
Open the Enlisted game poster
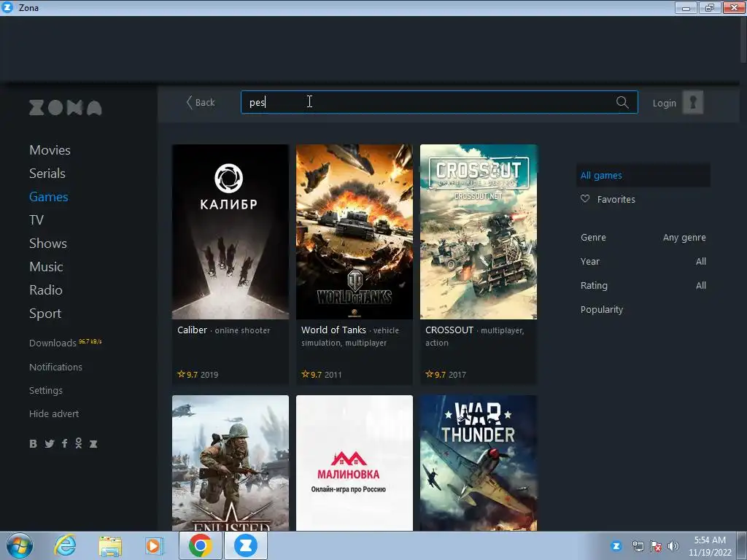pos(231,463)
